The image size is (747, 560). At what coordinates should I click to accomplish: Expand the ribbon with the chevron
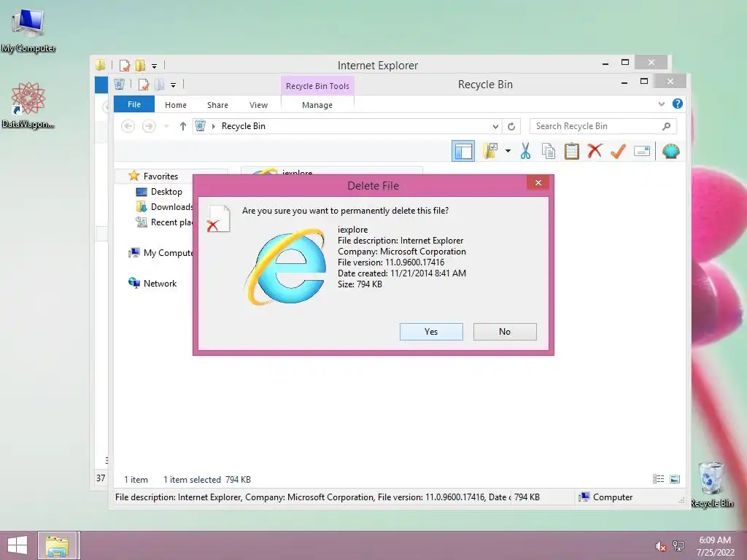coord(661,104)
